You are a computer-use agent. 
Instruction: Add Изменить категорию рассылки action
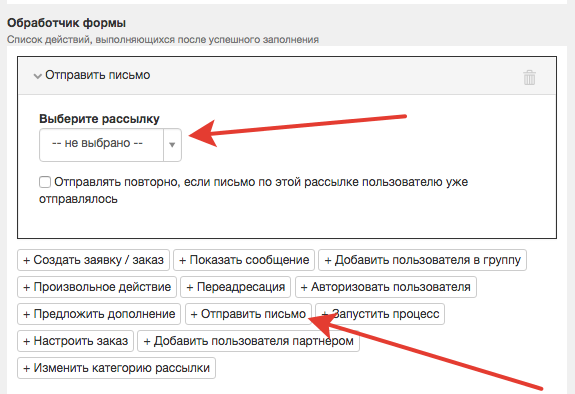pos(116,368)
